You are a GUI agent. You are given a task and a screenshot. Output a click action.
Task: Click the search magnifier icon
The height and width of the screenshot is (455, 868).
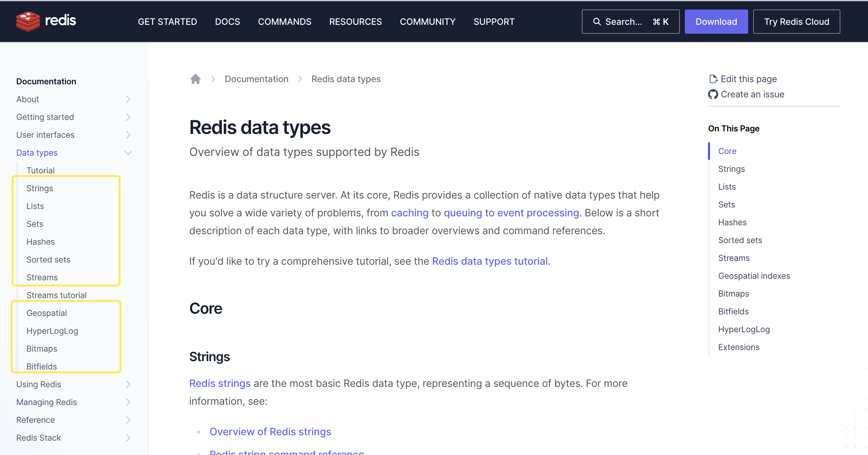[597, 22]
